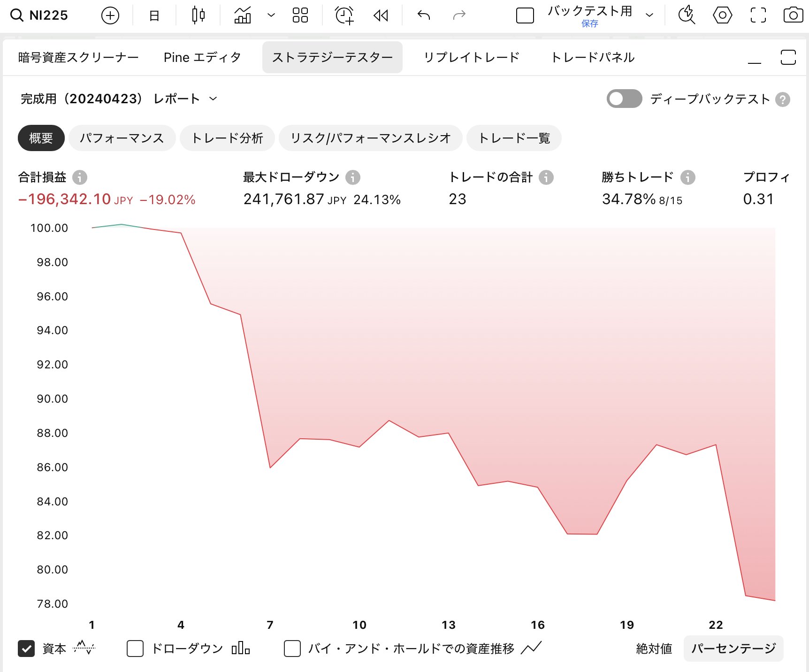This screenshot has height=672, width=809.
Task: Switch chart to 絶対値 mode
Action: pos(654,649)
